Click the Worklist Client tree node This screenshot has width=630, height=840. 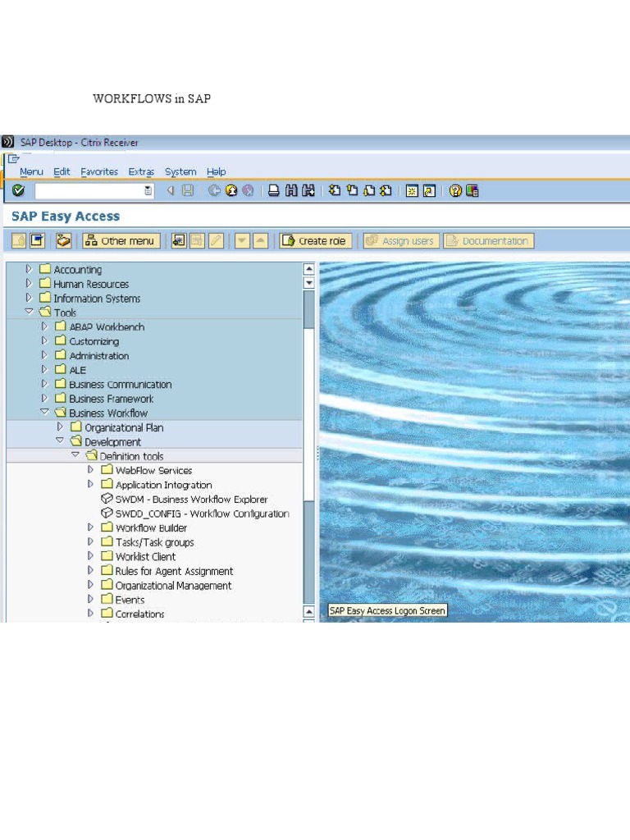[145, 557]
